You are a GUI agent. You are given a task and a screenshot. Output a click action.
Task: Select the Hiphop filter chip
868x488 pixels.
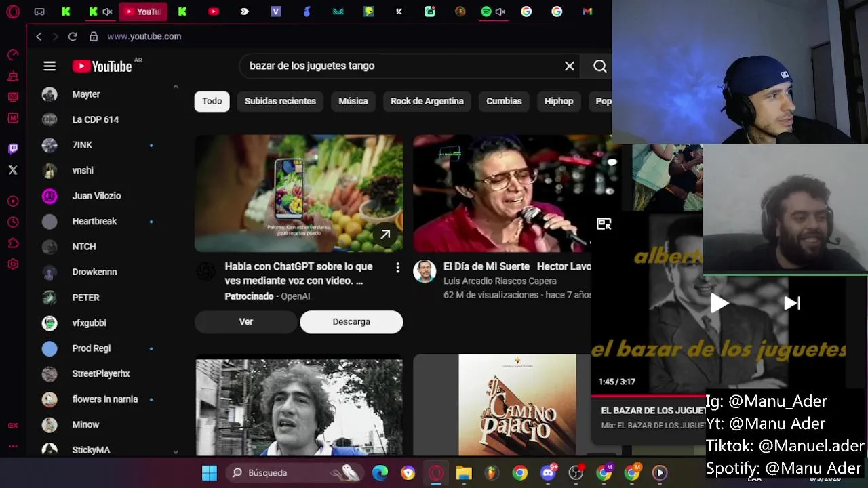[559, 101]
